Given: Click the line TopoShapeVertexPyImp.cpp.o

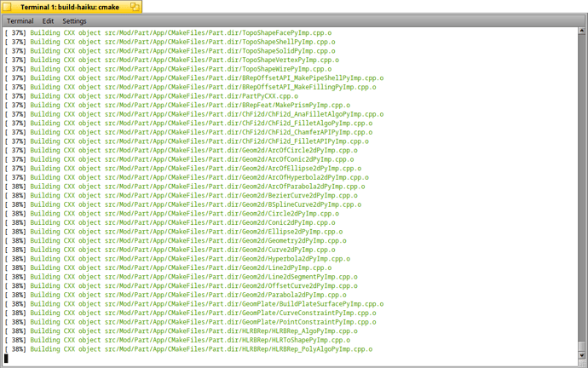Looking at the screenshot, I should [x=172, y=60].
